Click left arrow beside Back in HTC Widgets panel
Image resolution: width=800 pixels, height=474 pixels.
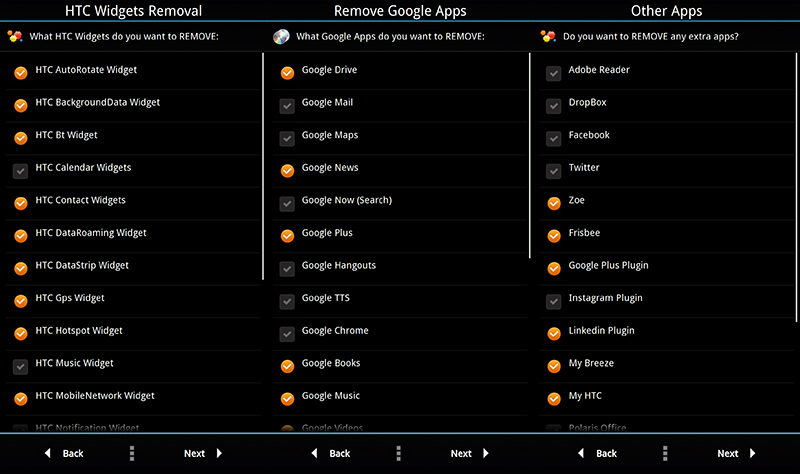47,453
